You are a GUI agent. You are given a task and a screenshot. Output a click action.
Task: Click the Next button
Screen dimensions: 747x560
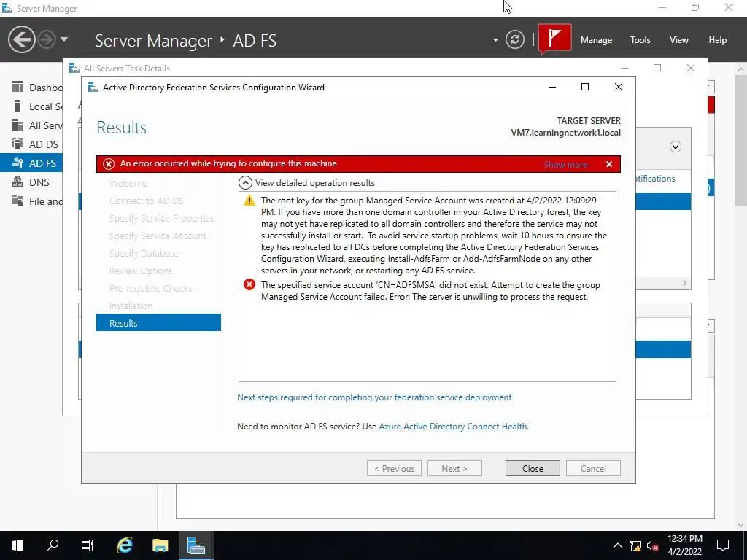pos(454,468)
